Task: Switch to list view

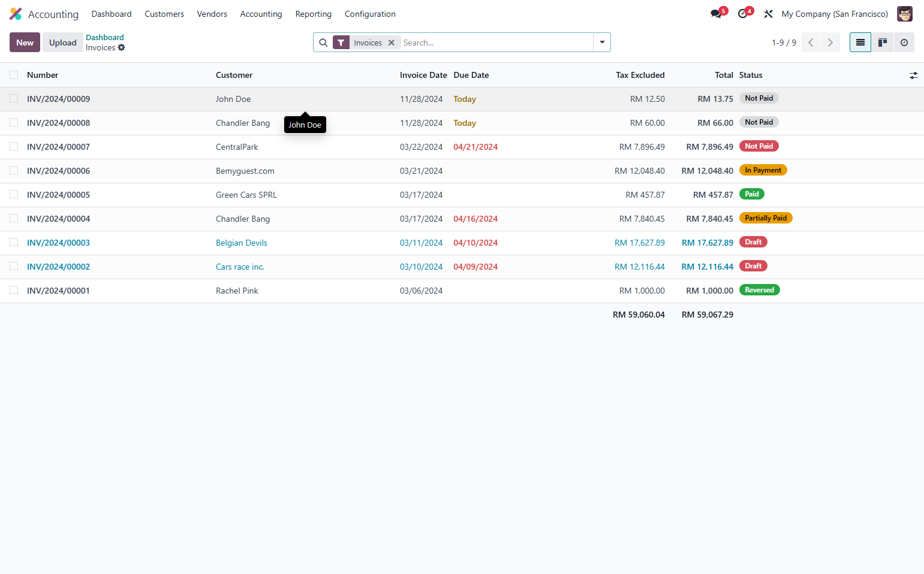Action: [860, 43]
